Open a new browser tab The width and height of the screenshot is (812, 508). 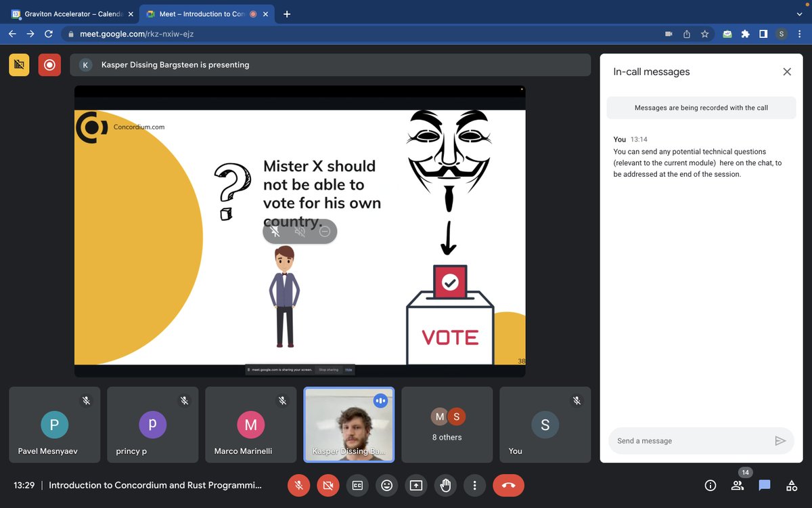[x=287, y=14]
